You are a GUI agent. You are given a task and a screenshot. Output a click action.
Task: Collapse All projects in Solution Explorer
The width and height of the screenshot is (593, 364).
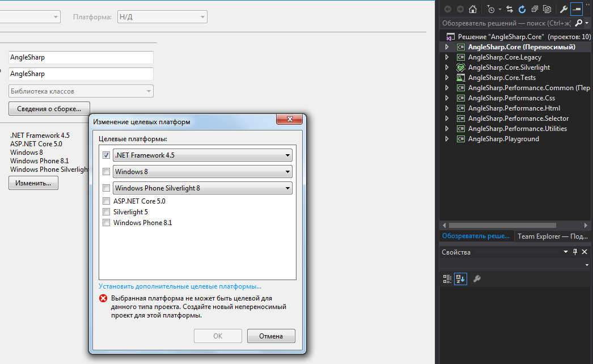[x=535, y=10]
